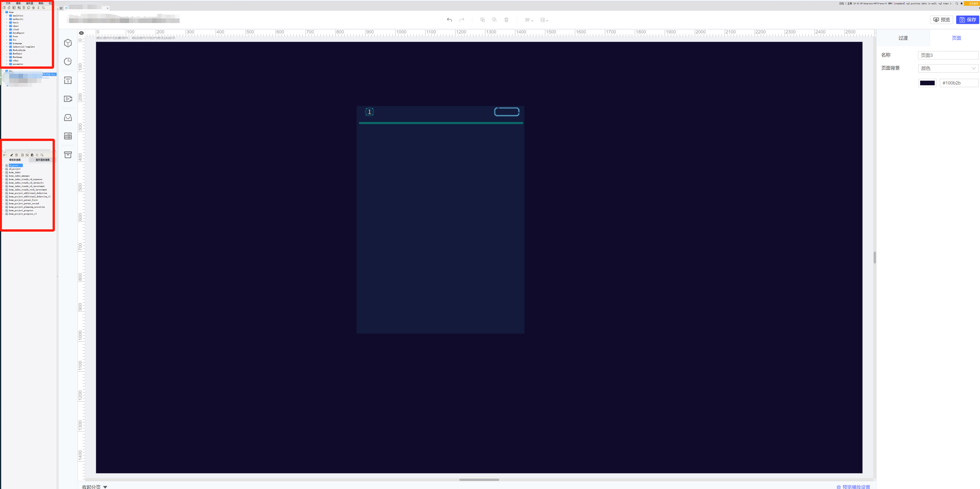
Task: Open the video media component icon
Action: click(68, 99)
